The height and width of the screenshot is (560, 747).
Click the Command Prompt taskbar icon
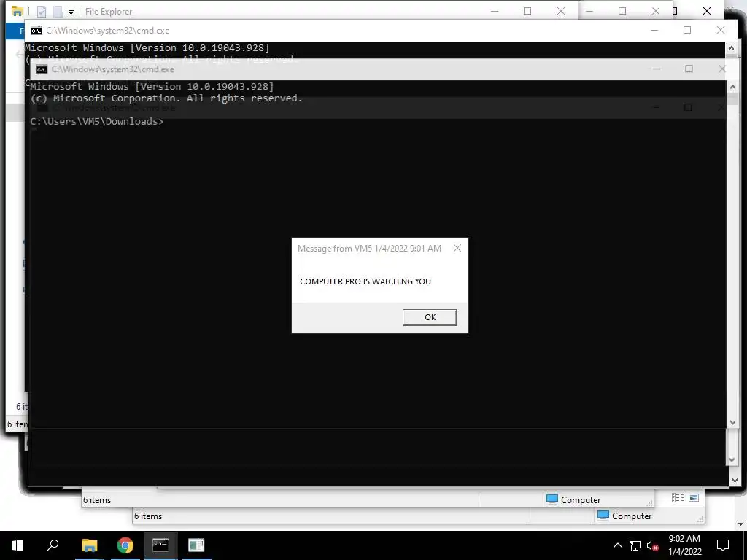click(x=160, y=545)
